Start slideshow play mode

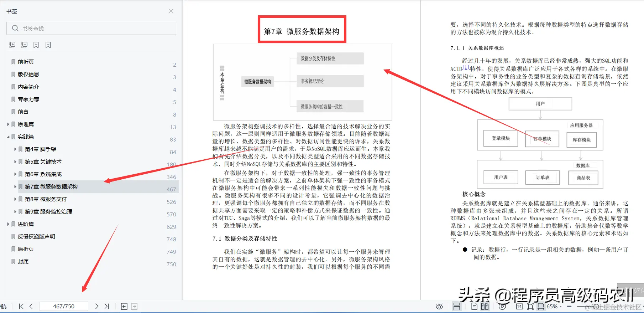pos(502,306)
